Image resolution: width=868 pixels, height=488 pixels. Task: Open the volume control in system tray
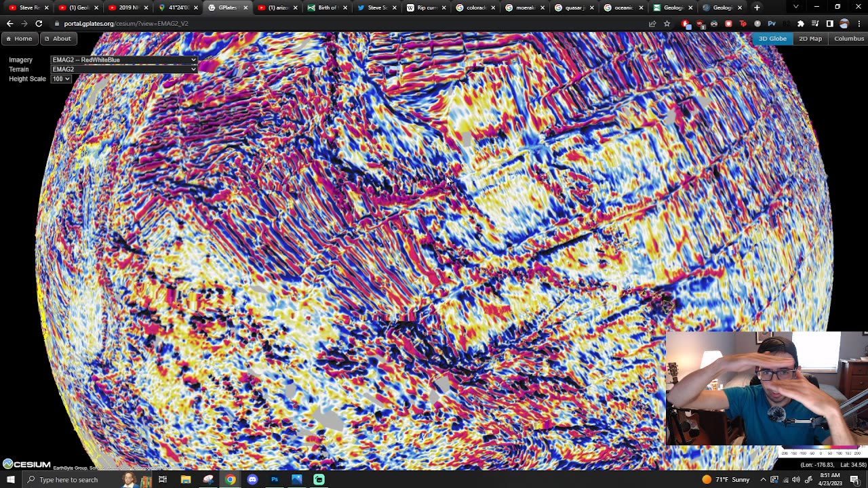[796, 480]
